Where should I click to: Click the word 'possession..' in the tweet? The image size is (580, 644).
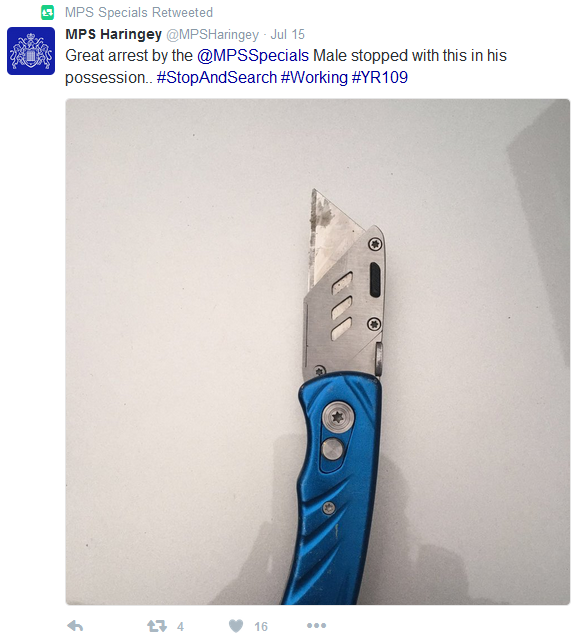coord(109,78)
